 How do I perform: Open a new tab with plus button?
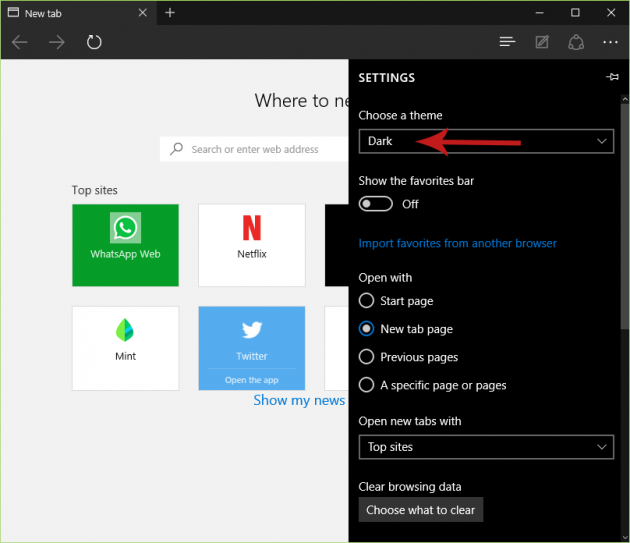coord(170,13)
